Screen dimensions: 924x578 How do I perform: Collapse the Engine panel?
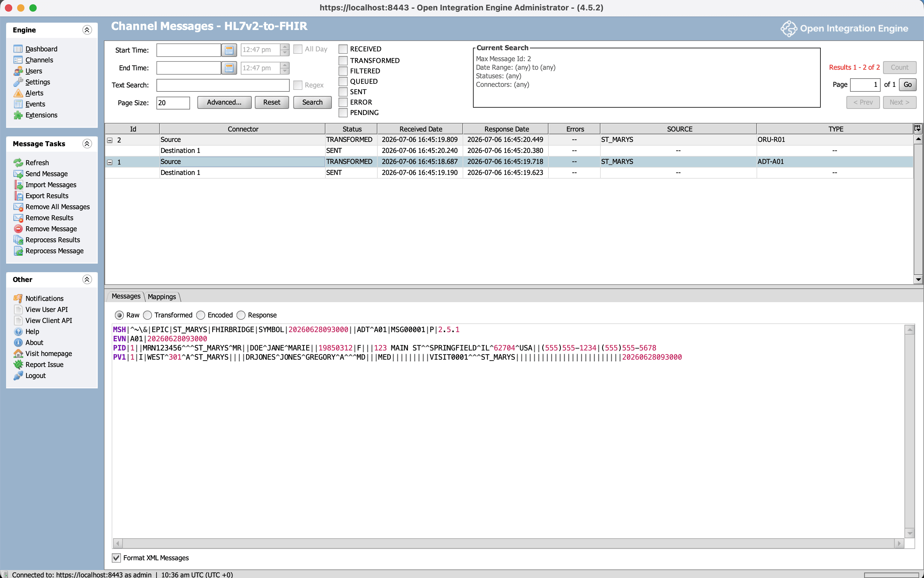pos(87,30)
